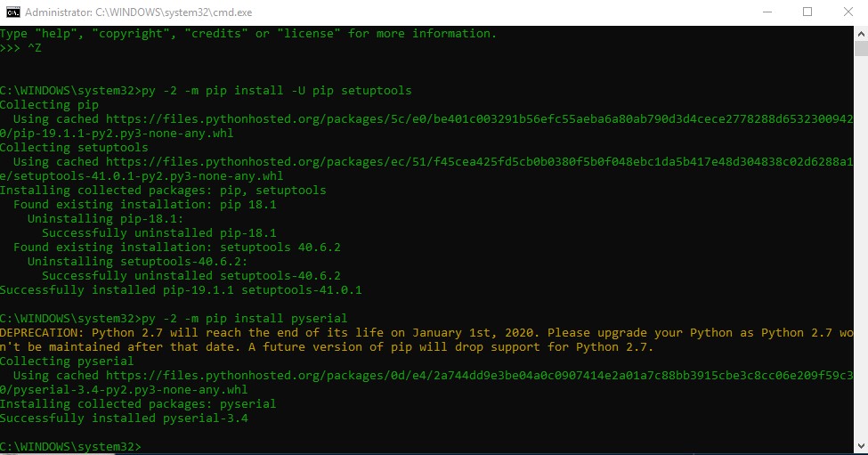This screenshot has width=868, height=455.
Task: Click 'Successfully installed pip-19.1.1 setuptools-41.0.1'
Action: [x=181, y=290]
